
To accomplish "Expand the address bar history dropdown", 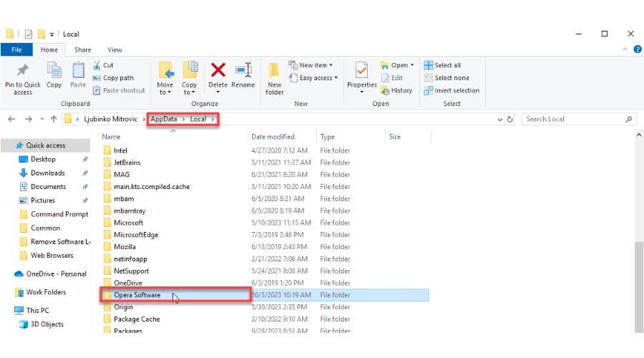I will point(500,119).
